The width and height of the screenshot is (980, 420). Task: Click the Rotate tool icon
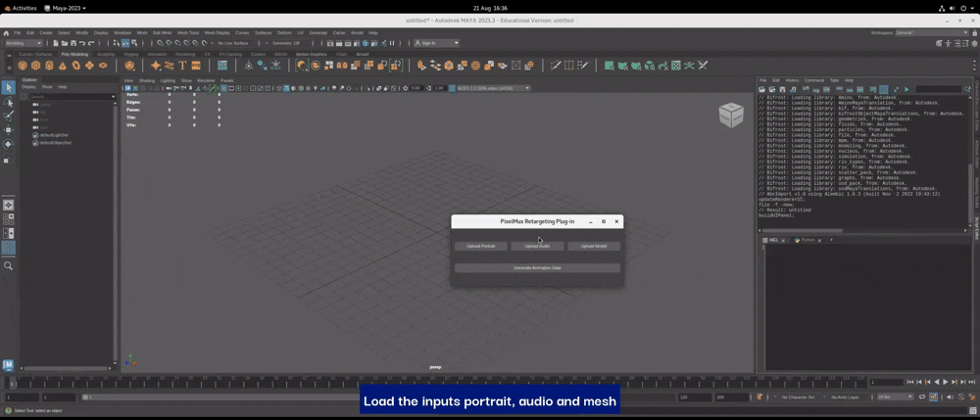[x=9, y=144]
